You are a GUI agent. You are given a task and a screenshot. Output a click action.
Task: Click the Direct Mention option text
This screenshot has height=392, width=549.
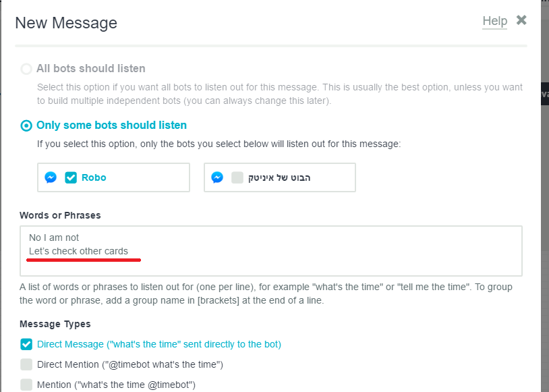(x=130, y=364)
